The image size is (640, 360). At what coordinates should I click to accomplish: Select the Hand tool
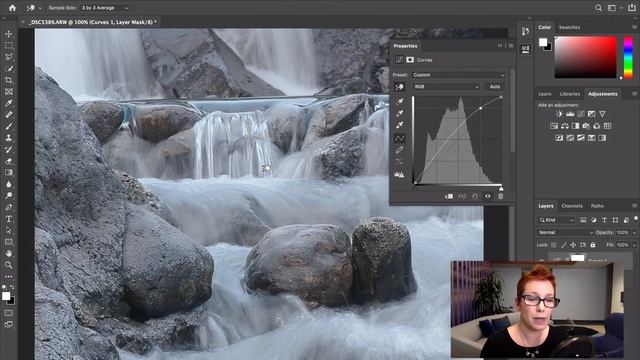[x=9, y=253]
